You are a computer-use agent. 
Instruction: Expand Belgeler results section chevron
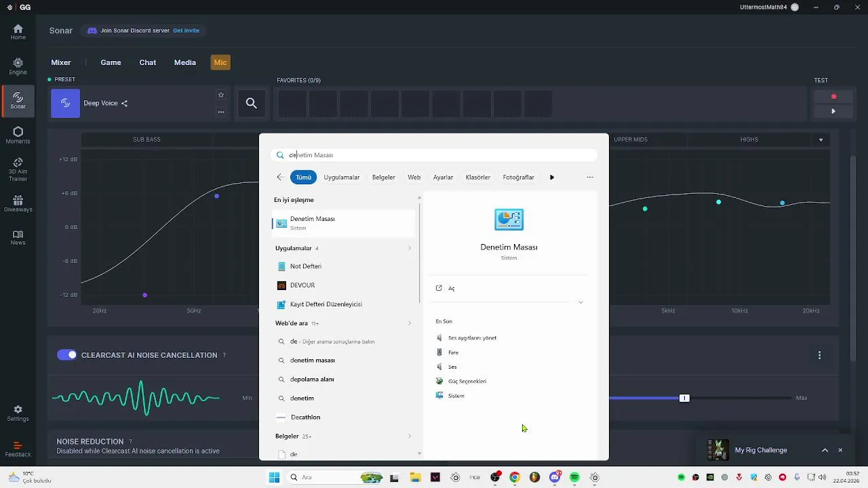[409, 436]
